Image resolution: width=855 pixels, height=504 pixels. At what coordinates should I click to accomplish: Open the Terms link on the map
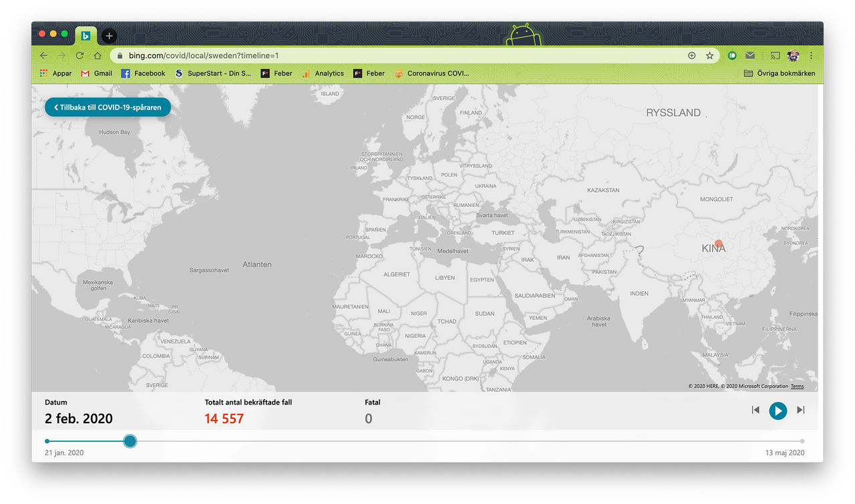797,387
